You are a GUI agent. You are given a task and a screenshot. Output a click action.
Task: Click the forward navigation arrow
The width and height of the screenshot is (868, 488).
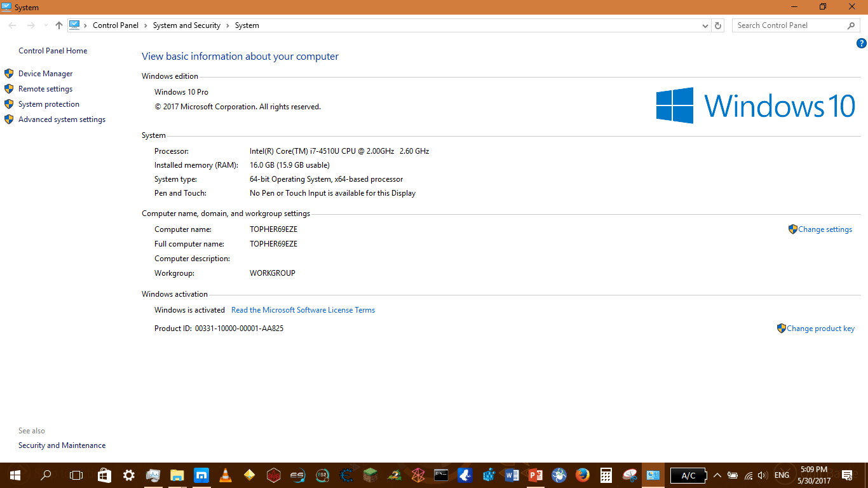click(31, 25)
